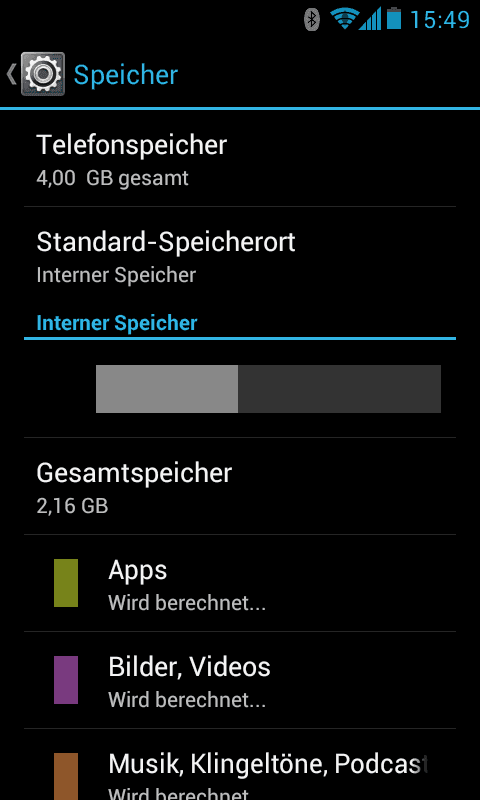480x800 pixels.
Task: Open the Bilder, Videos storage entry
Action: point(240,680)
